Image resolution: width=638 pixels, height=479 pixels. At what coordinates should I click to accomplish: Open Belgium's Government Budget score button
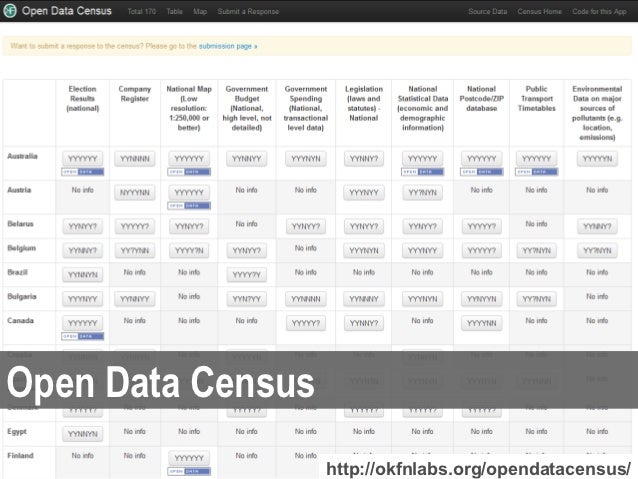coord(247,251)
